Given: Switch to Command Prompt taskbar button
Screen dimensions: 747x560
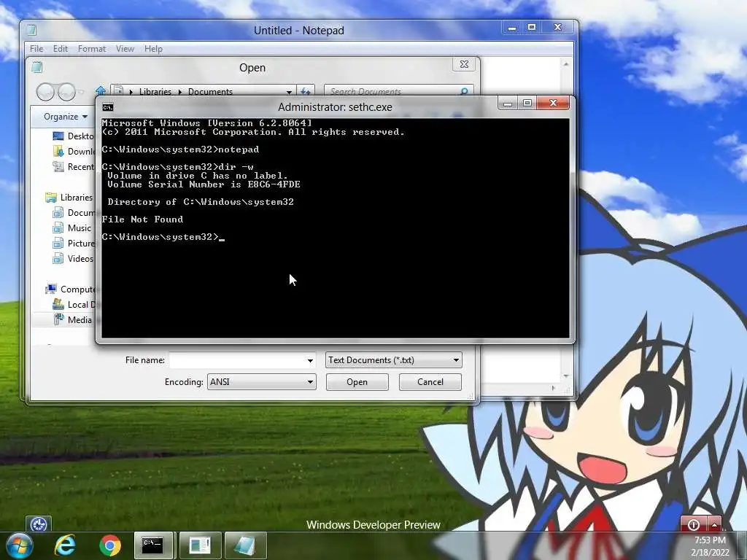Looking at the screenshot, I should click(x=154, y=545).
